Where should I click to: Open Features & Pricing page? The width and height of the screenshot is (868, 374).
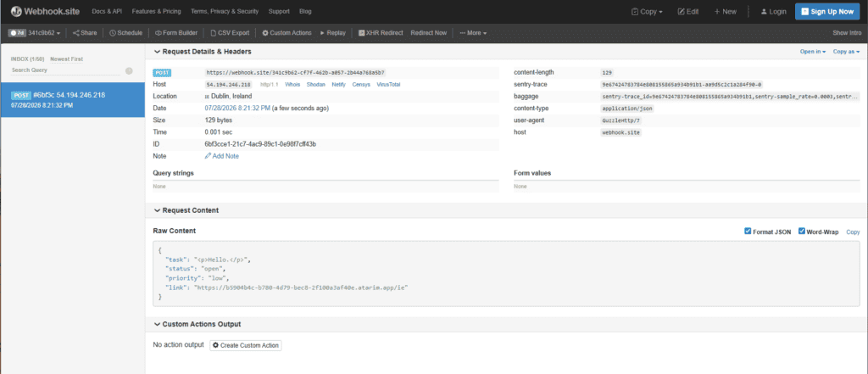[x=157, y=11]
